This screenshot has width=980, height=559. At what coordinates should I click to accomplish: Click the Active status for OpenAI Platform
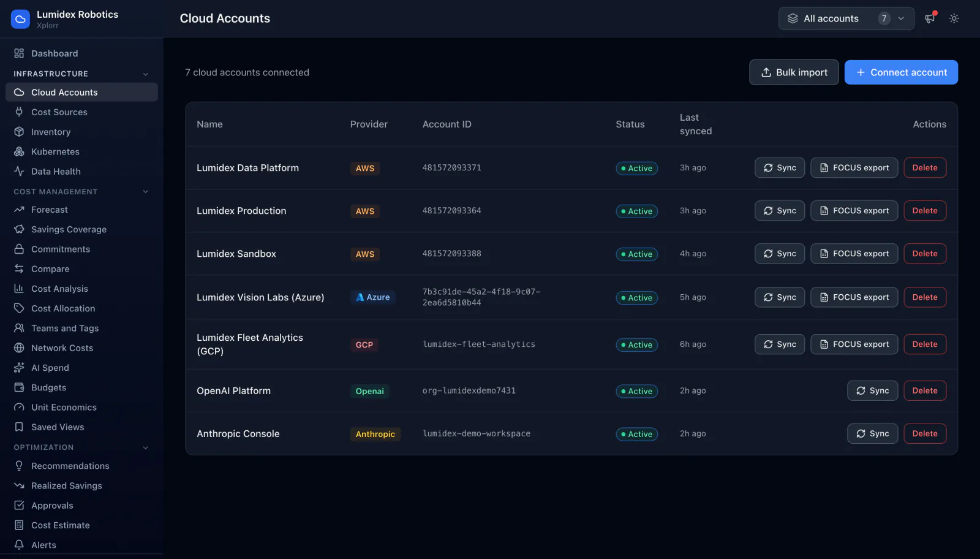pos(637,391)
